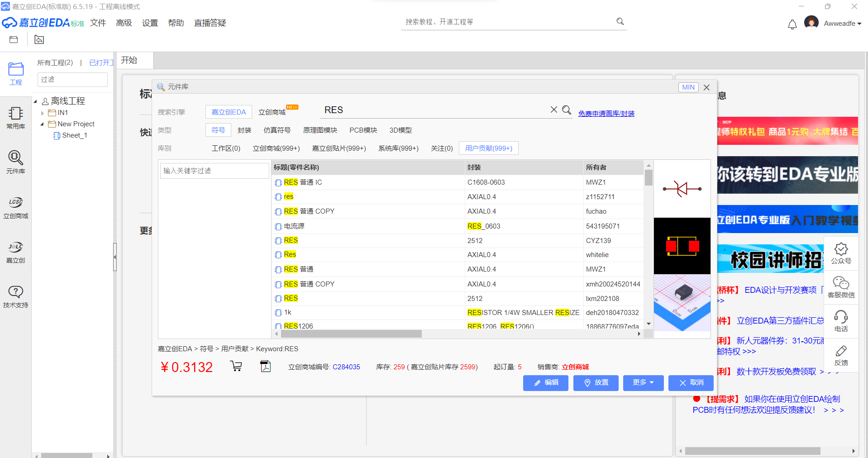Screen dimensions: 868x458
Task: Open the C284035 part number link
Action: [346, 367]
